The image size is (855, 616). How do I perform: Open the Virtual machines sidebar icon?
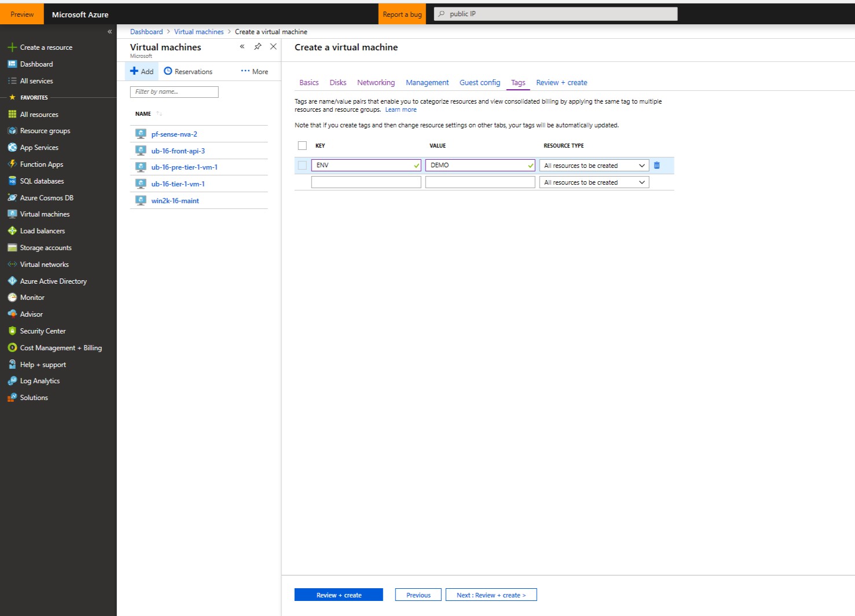click(12, 214)
